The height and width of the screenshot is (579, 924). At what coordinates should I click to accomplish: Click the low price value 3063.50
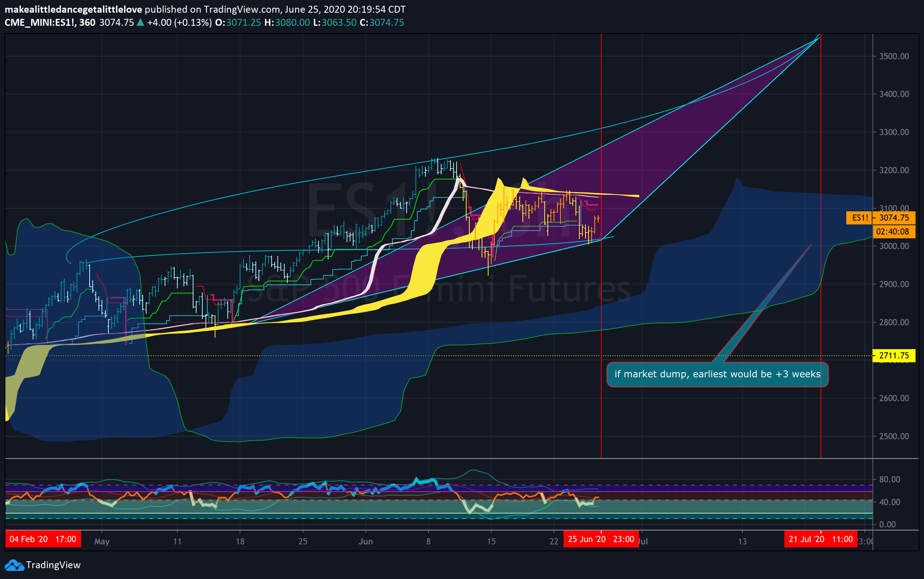[x=339, y=23]
